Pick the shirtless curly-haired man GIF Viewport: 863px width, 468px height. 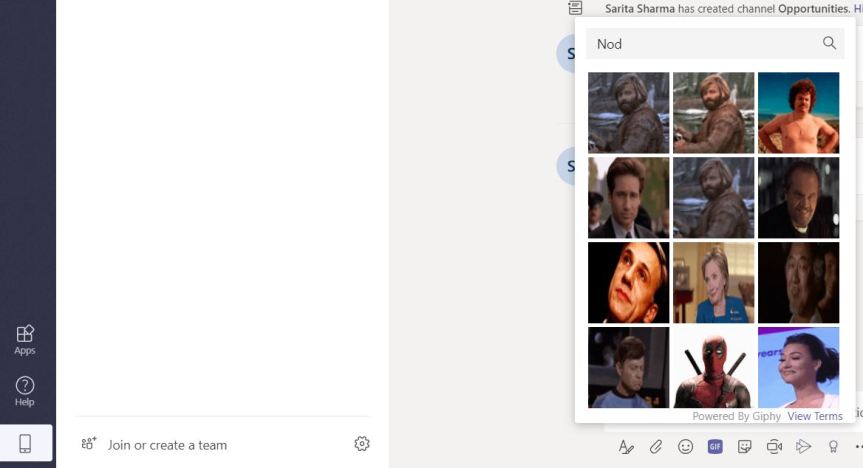click(798, 112)
